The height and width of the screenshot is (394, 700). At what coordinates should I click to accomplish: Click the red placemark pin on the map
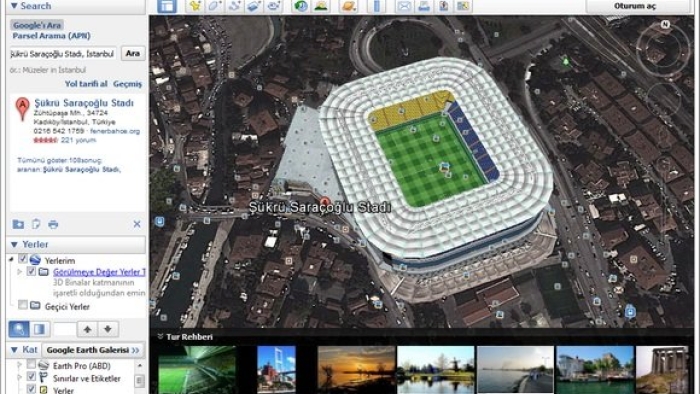325,202
